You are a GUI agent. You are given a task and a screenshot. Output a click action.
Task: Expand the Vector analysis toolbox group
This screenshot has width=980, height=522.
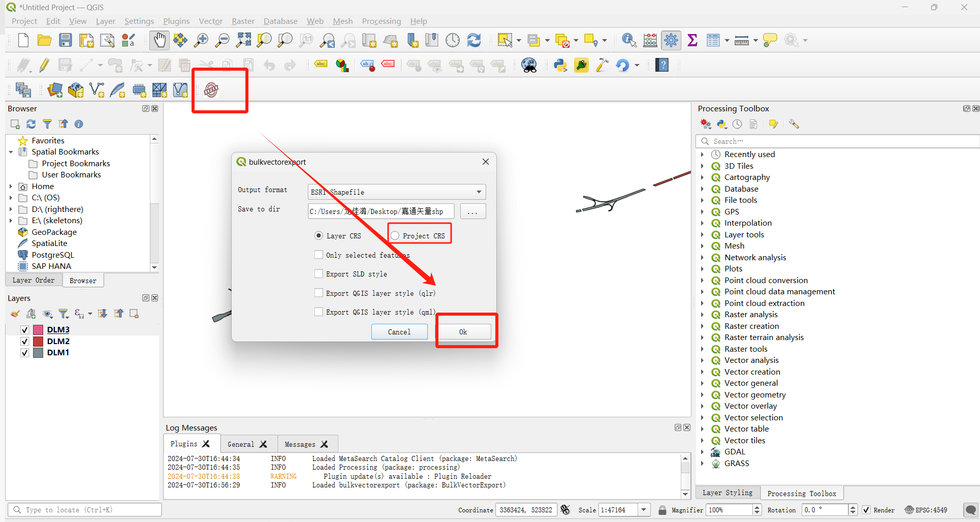click(702, 360)
